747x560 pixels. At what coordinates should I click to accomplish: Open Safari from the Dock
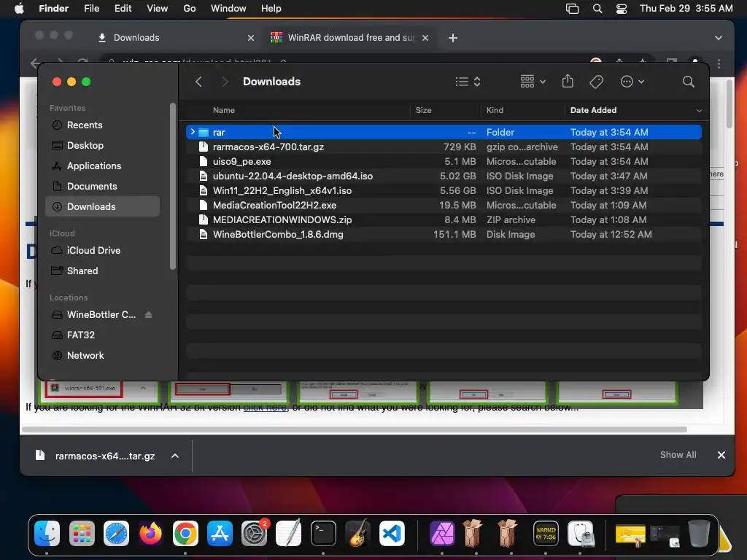116,533
